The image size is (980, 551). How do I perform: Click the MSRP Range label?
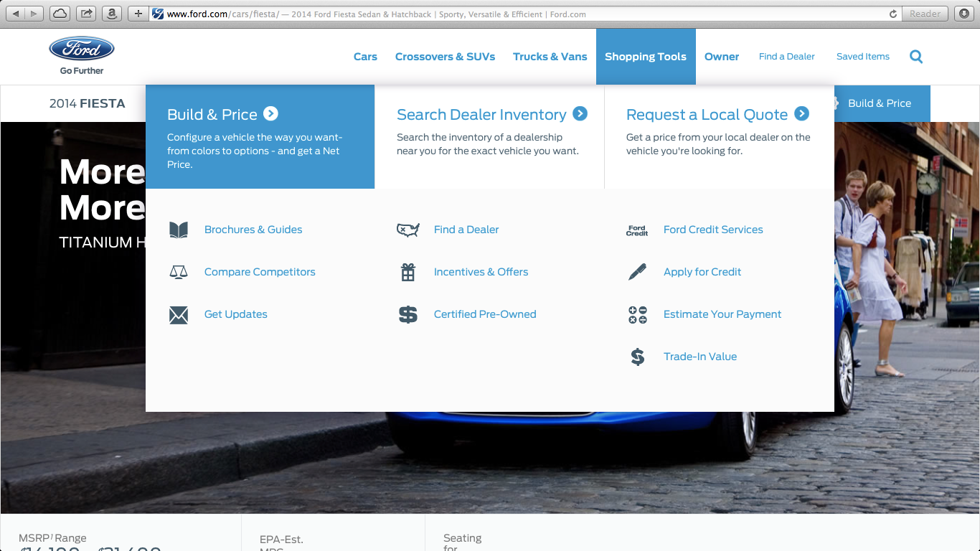52,538
